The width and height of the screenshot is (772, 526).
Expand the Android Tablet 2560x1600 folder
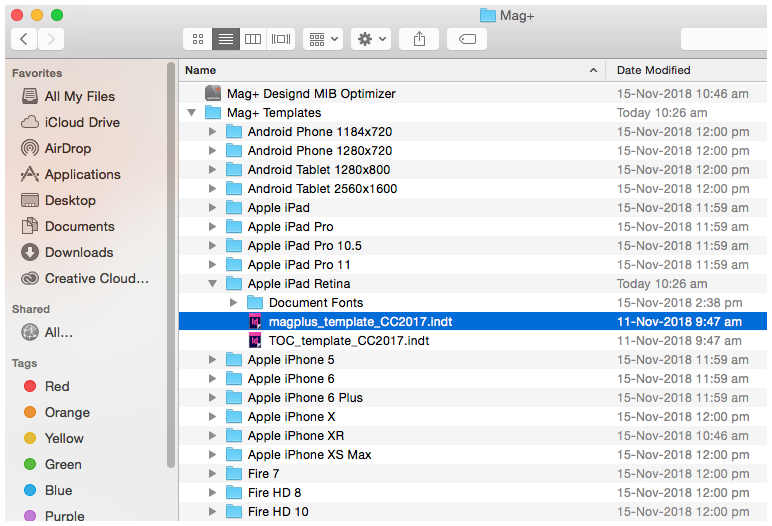pos(212,189)
